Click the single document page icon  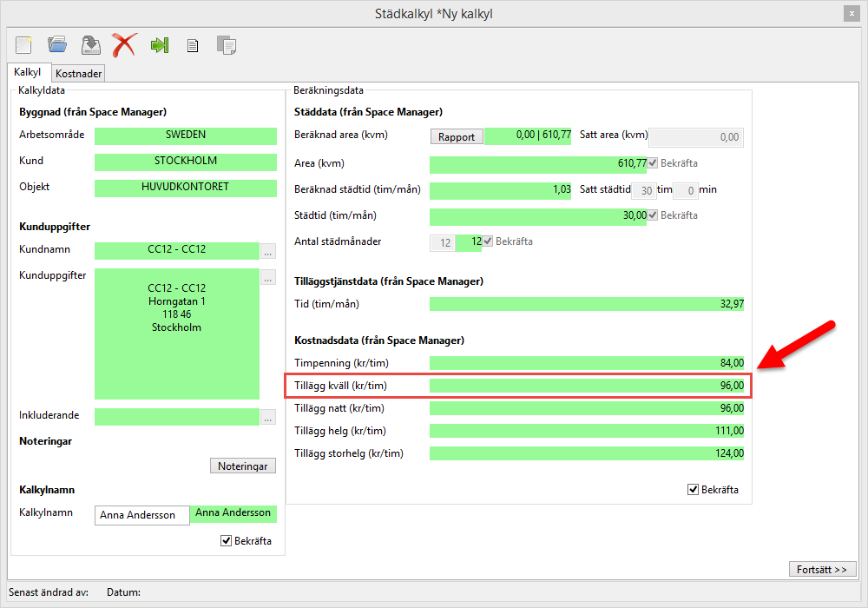pos(193,45)
